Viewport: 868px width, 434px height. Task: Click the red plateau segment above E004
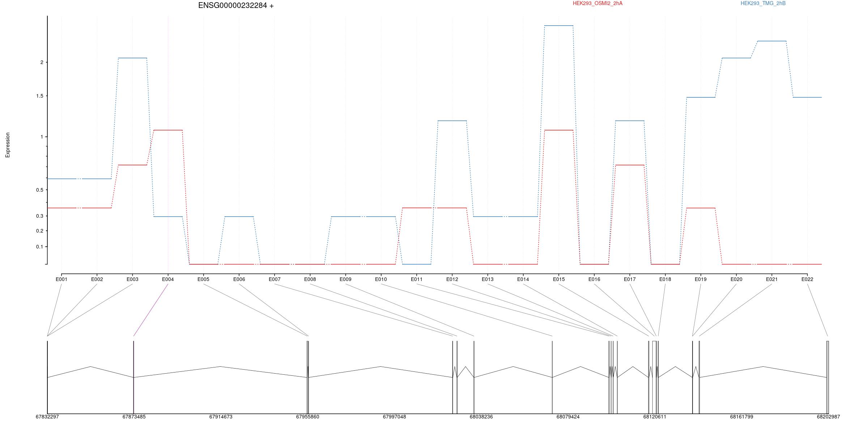coord(168,130)
